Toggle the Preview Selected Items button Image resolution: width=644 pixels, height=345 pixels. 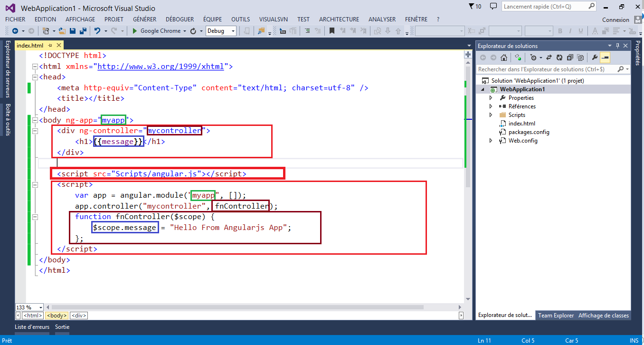605,57
